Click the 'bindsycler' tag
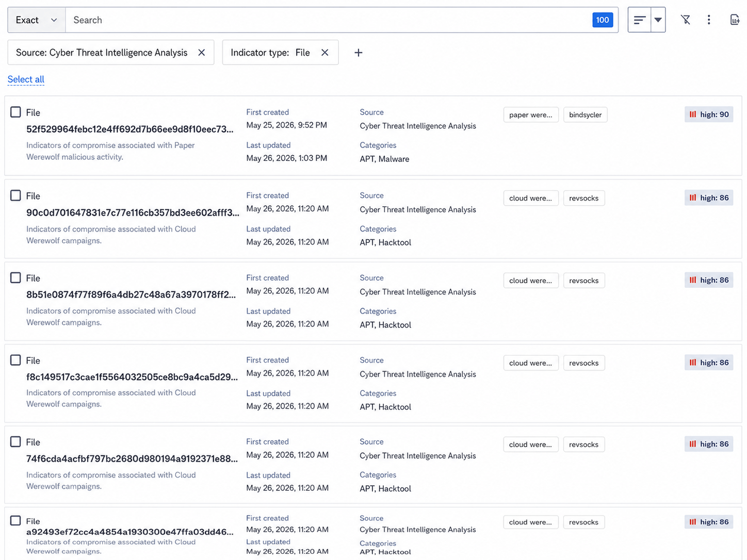The image size is (747, 560). coord(586,114)
